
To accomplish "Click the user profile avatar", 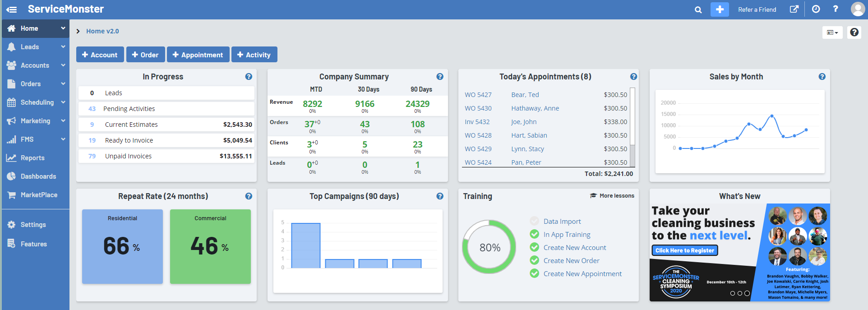I will [858, 9].
